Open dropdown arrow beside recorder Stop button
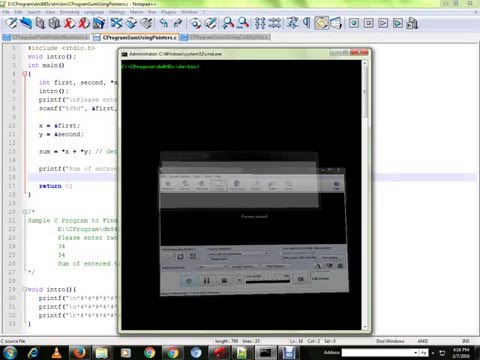Image resolution: width=480 pixels, height=360 pixels. [239, 281]
